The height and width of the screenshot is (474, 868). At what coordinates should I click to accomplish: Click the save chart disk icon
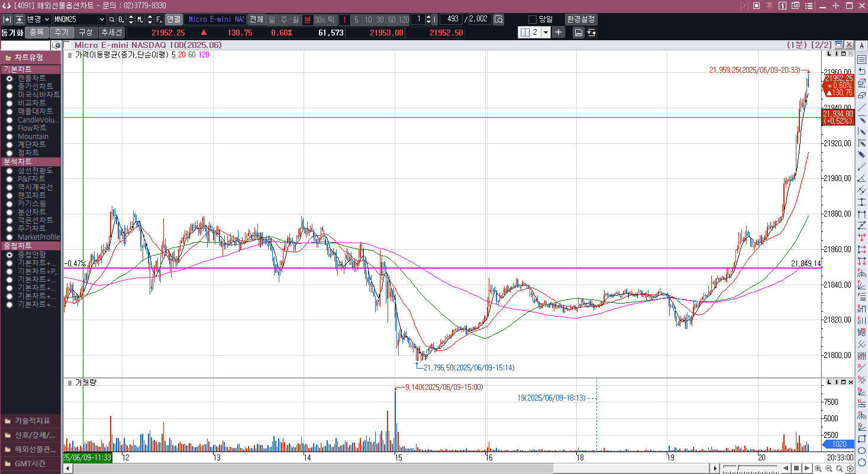click(578, 33)
